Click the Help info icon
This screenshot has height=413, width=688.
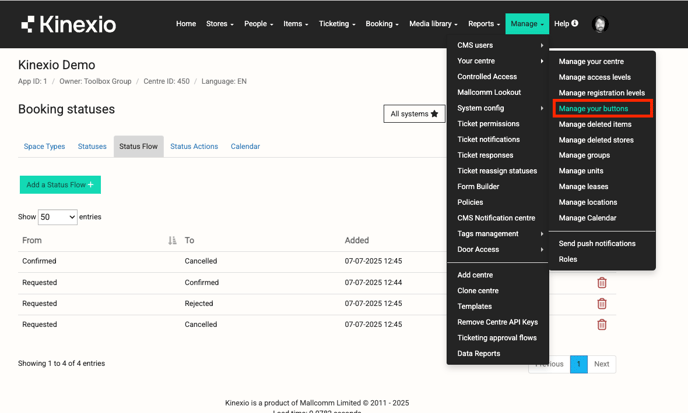tap(575, 23)
